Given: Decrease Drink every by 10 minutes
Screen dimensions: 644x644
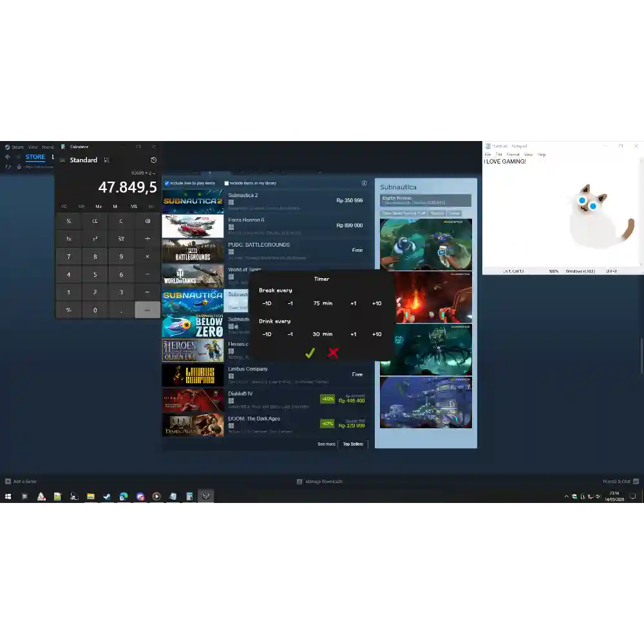Looking at the screenshot, I should click(x=267, y=334).
